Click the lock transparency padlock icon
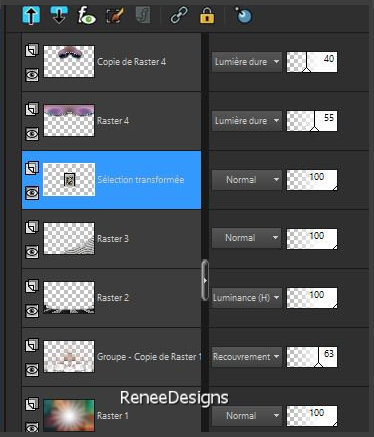 click(207, 16)
